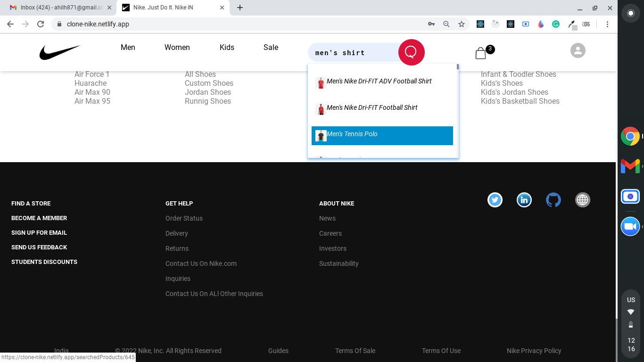Open Sustainability link
The height and width of the screenshot is (362, 644).
tap(339, 263)
